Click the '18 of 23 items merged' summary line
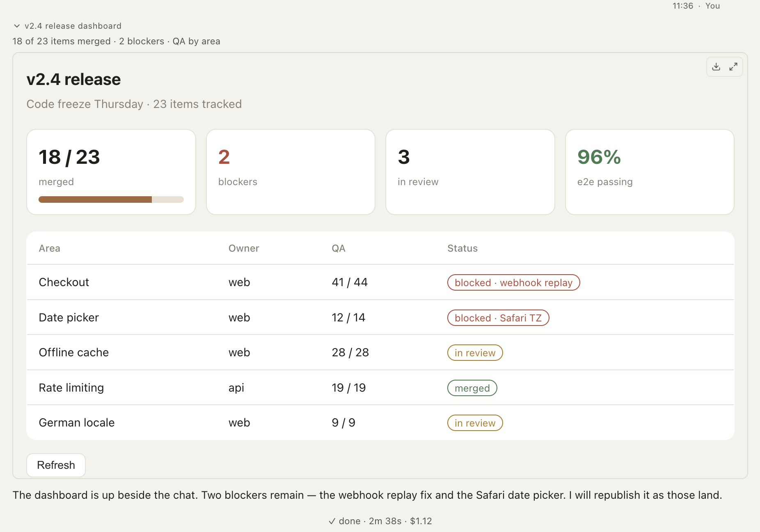Screen dimensions: 760x532 coord(117,41)
